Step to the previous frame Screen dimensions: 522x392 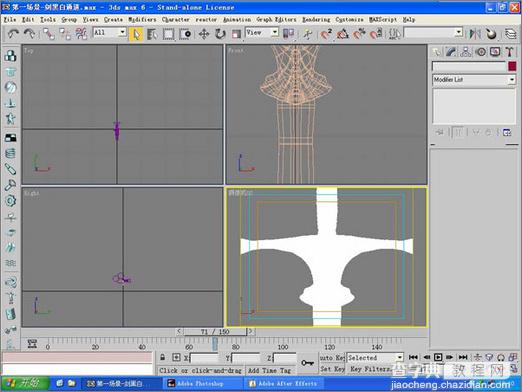point(426,357)
